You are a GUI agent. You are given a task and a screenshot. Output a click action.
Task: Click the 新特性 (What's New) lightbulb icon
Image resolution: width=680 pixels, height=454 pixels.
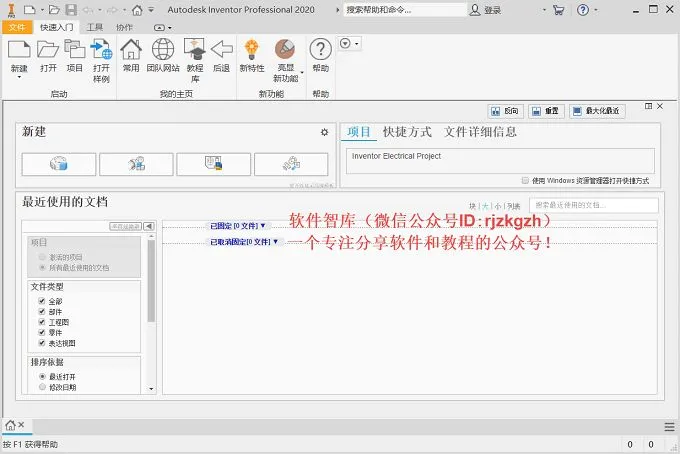252,49
